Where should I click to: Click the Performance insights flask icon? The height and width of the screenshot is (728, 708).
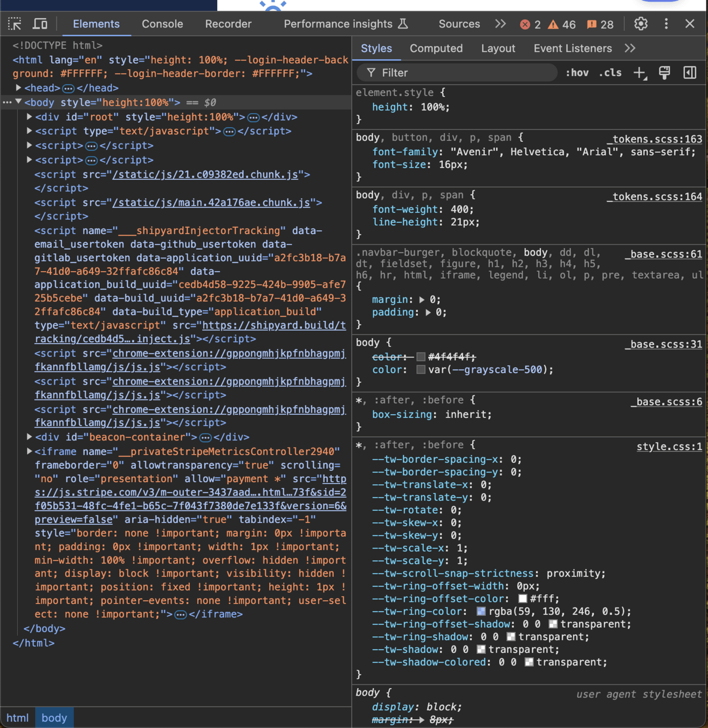pyautogui.click(x=403, y=24)
